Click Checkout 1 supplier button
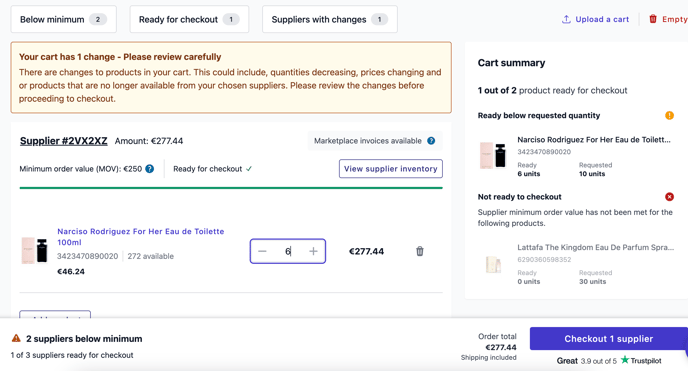The image size is (688, 371). 609,339
